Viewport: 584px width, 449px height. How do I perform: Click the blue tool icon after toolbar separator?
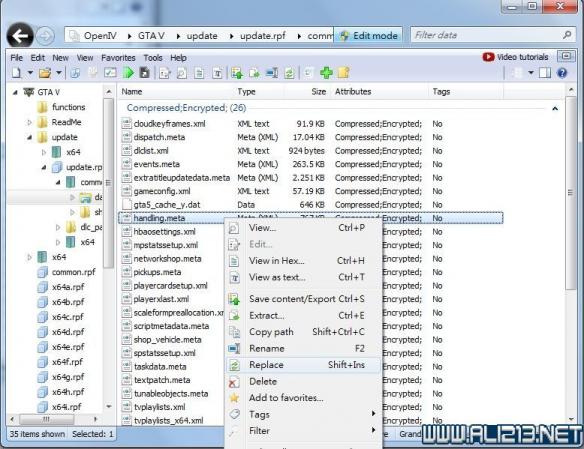(x=75, y=73)
